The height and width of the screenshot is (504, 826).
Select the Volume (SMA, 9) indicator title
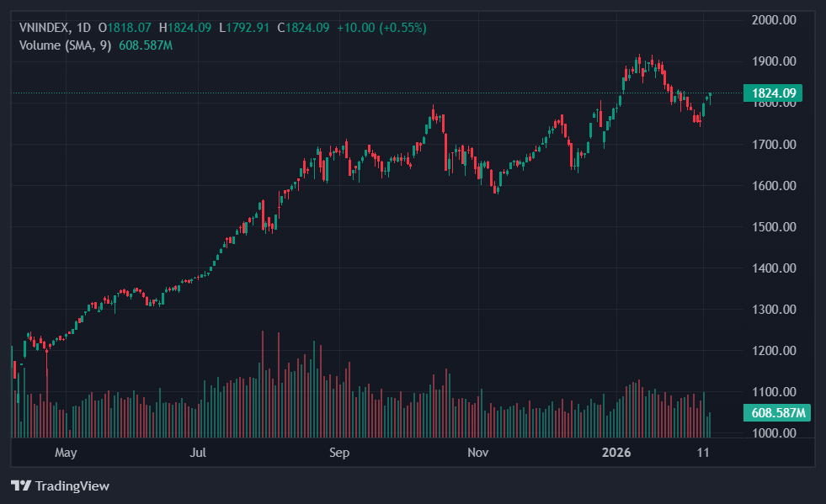[65, 45]
